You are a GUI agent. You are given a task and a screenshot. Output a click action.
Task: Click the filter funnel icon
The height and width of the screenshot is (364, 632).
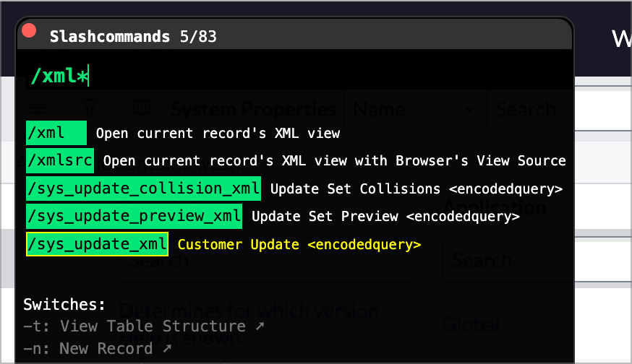click(89, 109)
